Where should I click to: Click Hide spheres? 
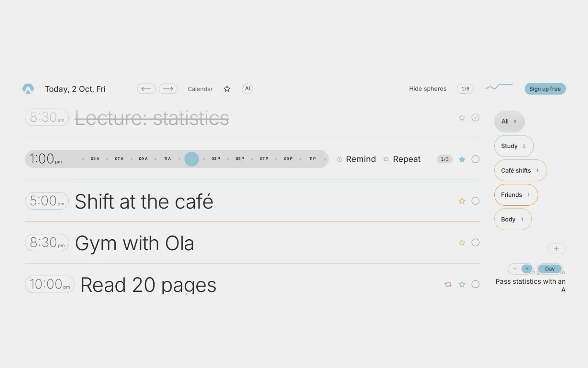coord(428,89)
